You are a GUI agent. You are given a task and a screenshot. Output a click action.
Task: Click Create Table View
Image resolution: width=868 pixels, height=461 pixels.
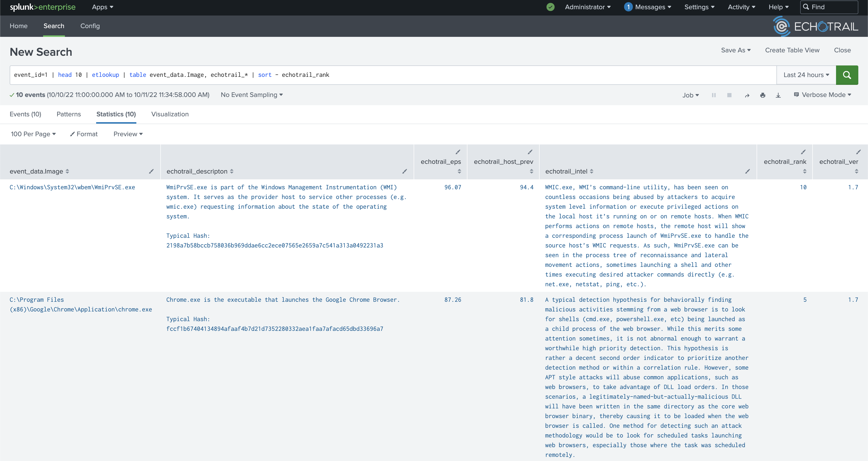click(x=792, y=50)
